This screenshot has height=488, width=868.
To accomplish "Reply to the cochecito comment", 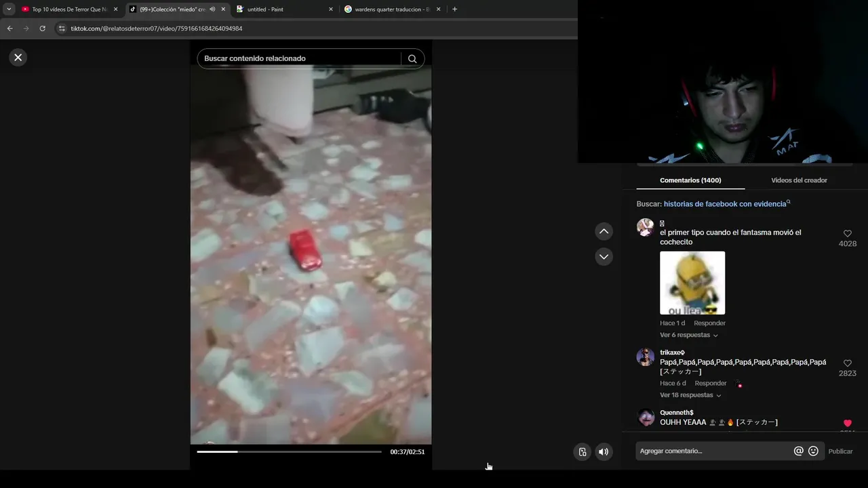I will coord(709,323).
